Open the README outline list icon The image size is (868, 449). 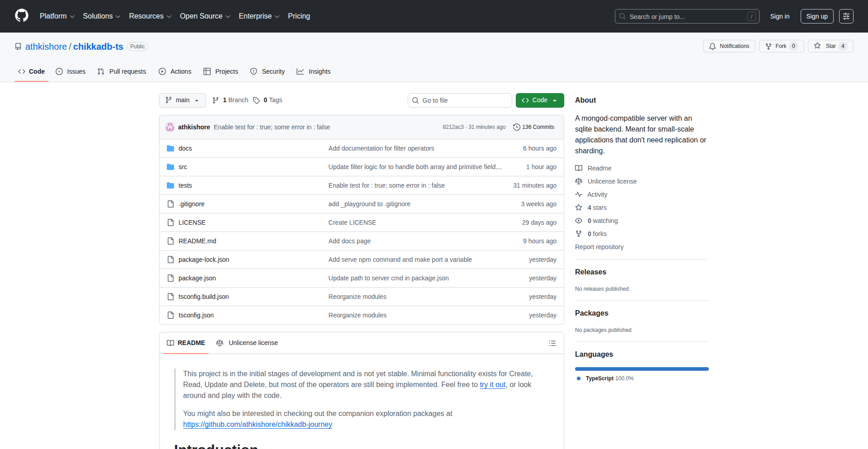(552, 343)
